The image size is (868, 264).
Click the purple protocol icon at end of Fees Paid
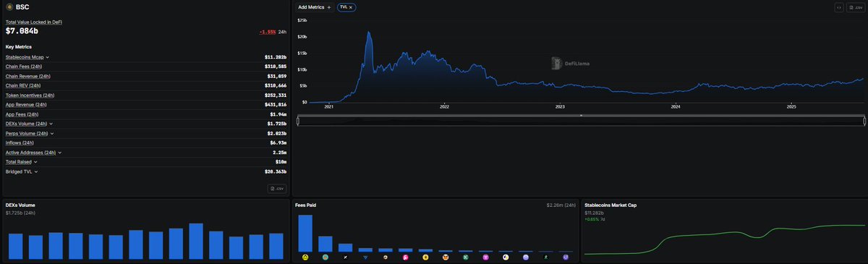click(x=566, y=257)
